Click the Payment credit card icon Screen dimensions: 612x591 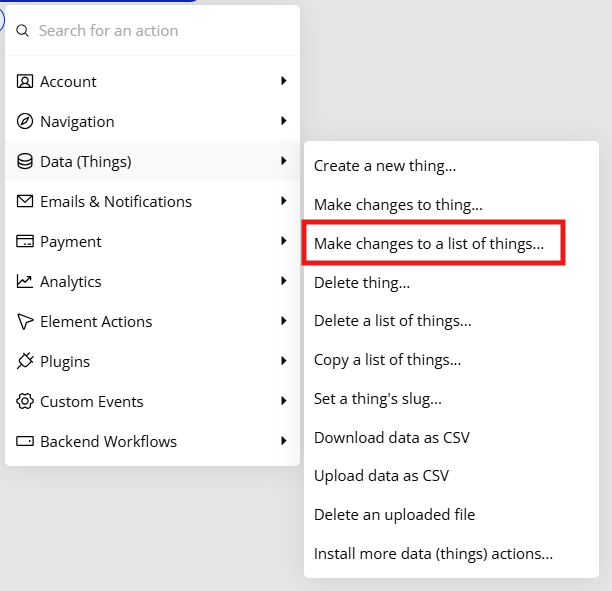[x=25, y=241]
